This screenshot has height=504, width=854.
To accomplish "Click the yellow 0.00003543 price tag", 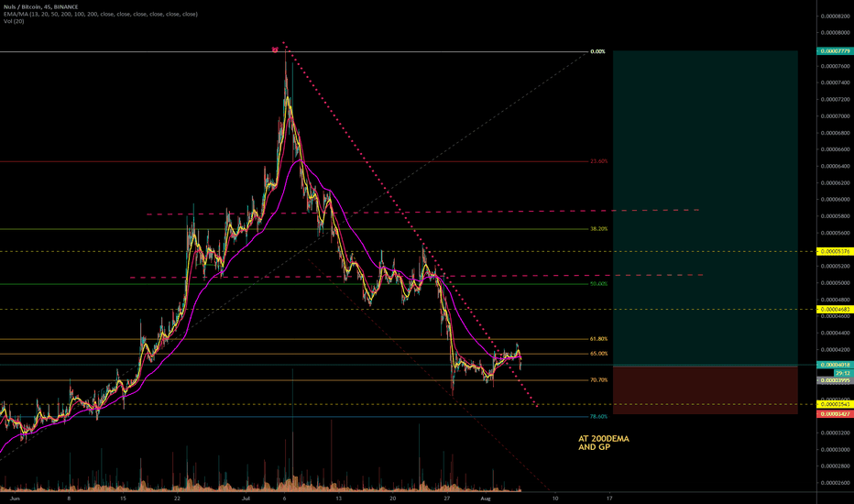I will click(835, 404).
